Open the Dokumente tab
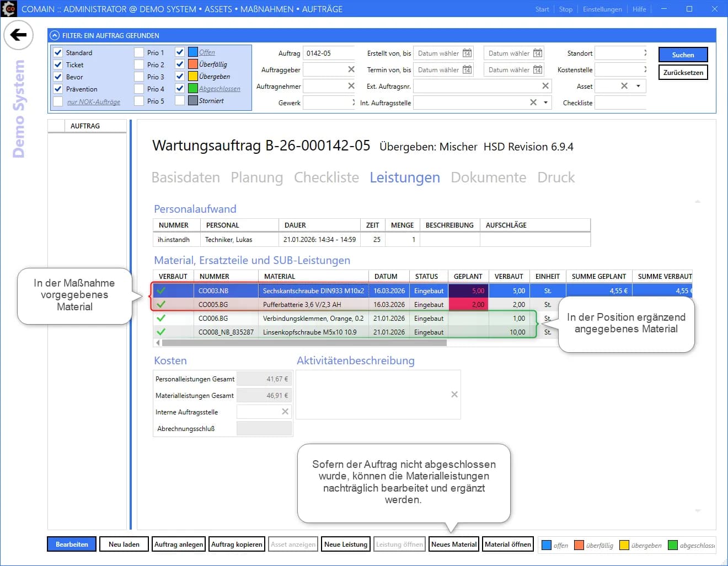 coord(488,177)
